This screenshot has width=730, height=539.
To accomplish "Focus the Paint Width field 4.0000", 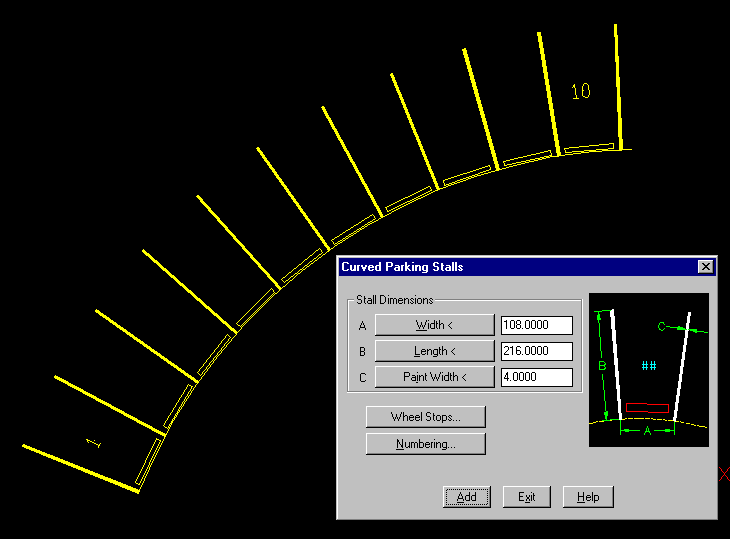I will pos(537,377).
